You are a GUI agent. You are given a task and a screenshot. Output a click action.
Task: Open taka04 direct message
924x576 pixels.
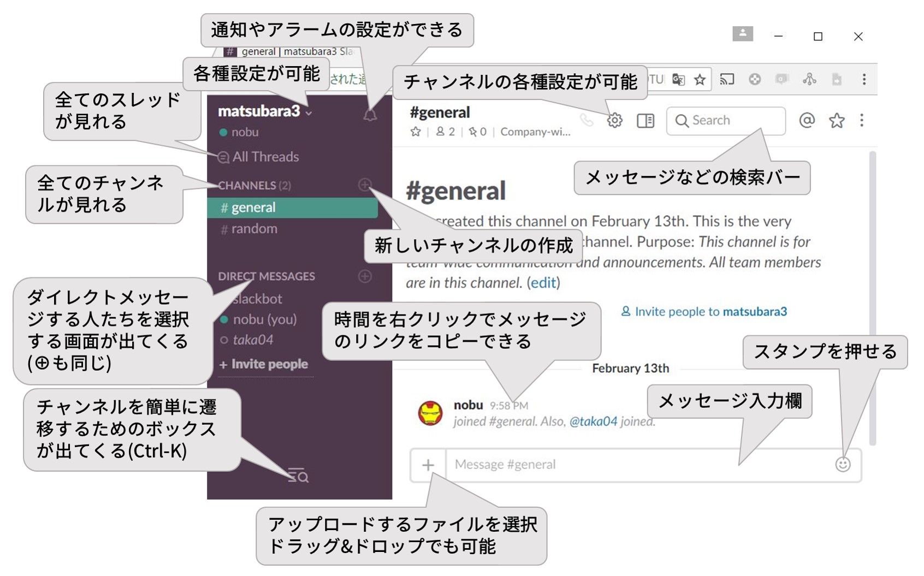247,340
